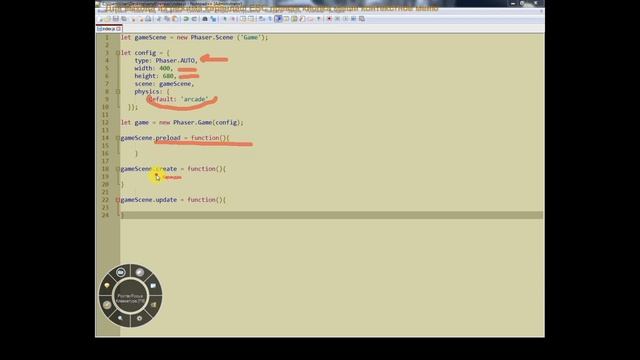This screenshot has height=360, width=640.
Task: Close the index.js tab with its X
Action: (x=118, y=29)
